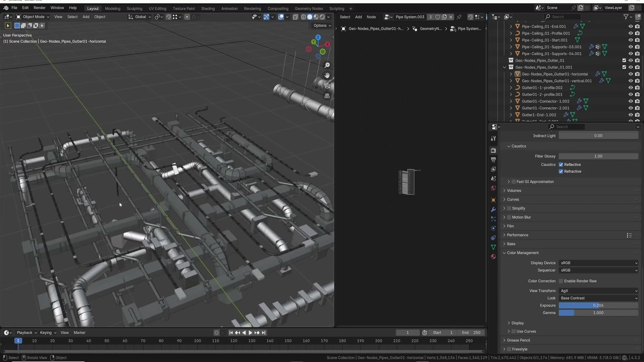644x362 pixels.
Task: Switch the view to perspective/orthographic grid icon
Action: (327, 96)
